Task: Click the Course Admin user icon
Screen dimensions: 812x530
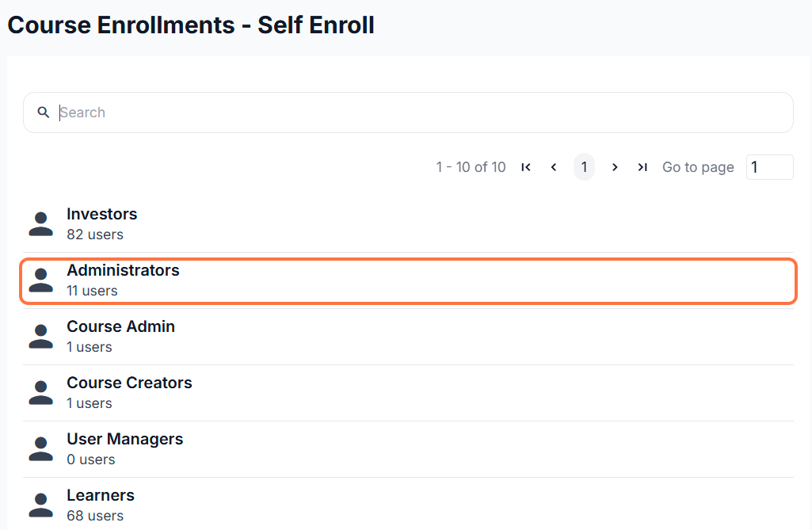Action: point(40,337)
